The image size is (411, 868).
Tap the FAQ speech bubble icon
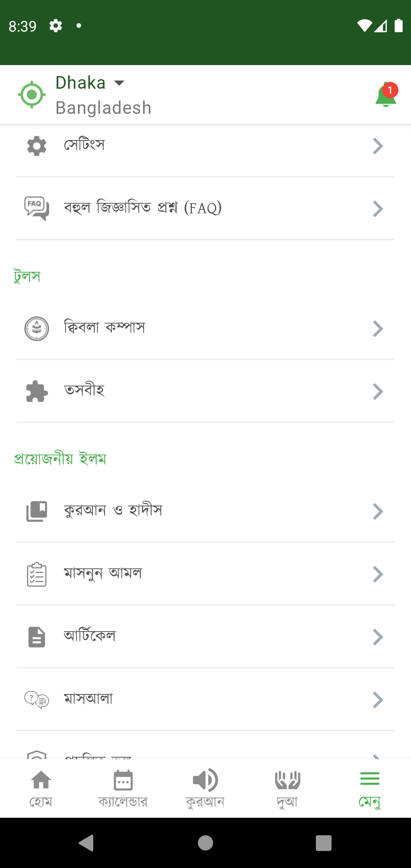37,208
